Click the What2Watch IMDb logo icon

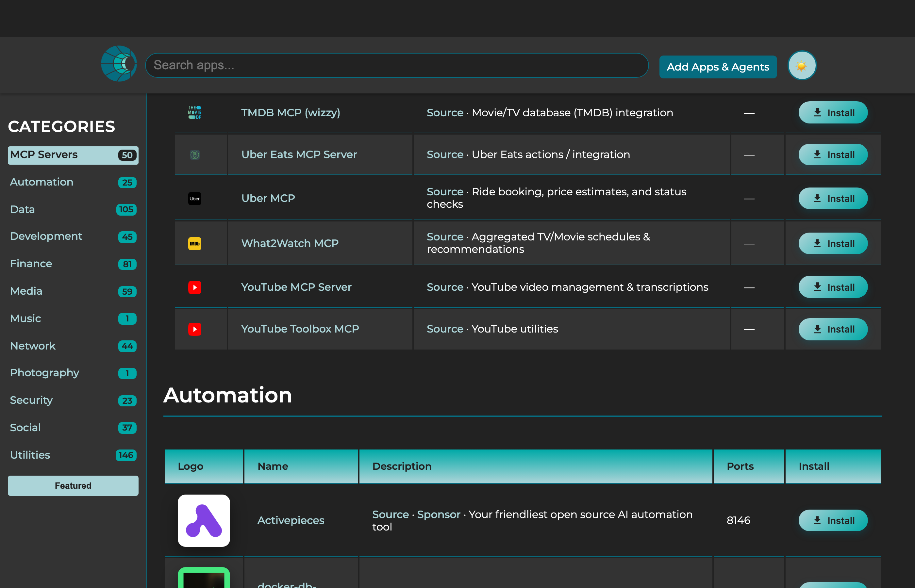195,244
